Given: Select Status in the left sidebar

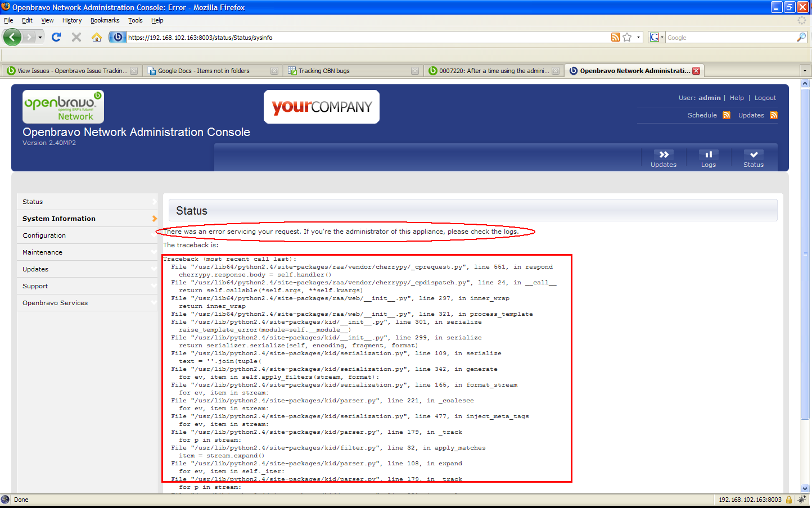Looking at the screenshot, I should pos(87,202).
